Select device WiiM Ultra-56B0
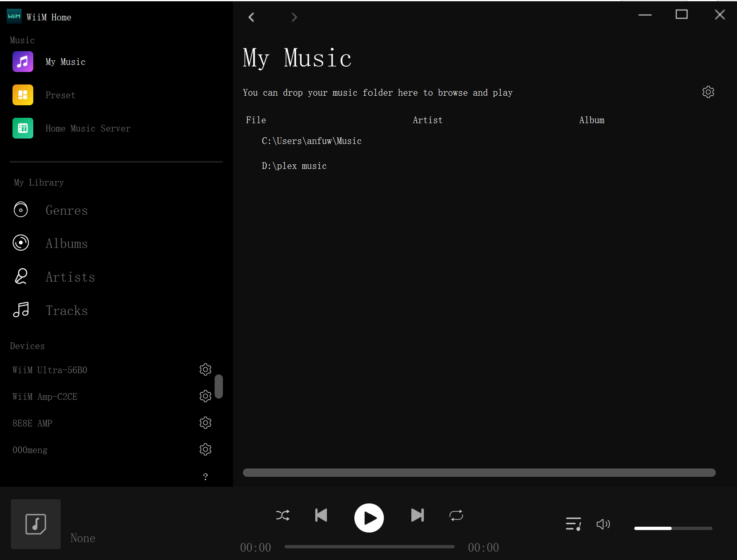737x560 pixels. coord(50,370)
